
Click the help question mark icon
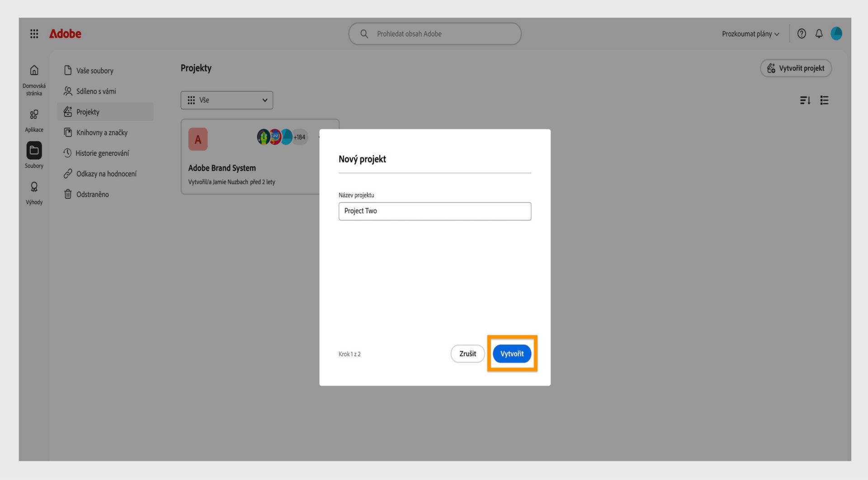pyautogui.click(x=802, y=34)
